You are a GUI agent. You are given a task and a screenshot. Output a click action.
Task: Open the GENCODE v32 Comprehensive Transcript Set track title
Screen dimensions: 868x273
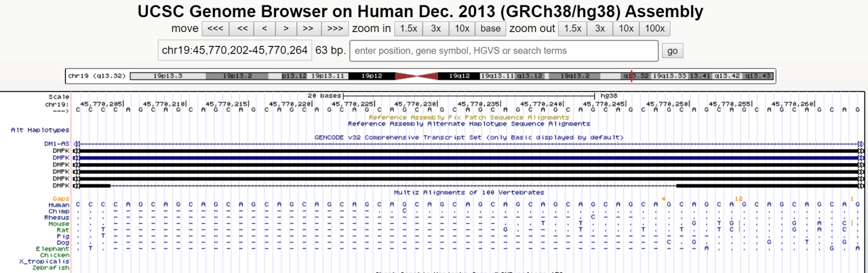469,137
